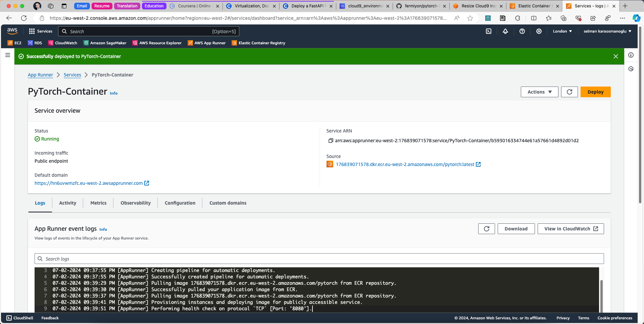Open the Info link beside event logs heading
644x324 pixels.
pyautogui.click(x=103, y=229)
